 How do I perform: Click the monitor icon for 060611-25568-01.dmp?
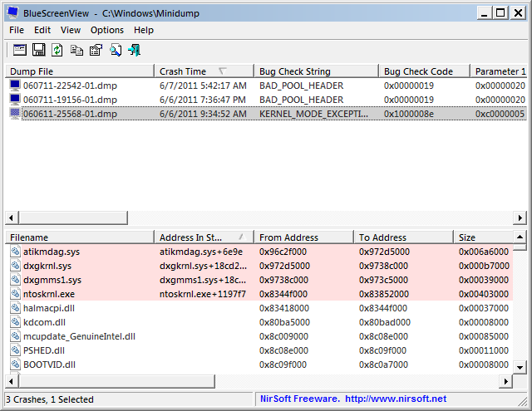(x=15, y=114)
